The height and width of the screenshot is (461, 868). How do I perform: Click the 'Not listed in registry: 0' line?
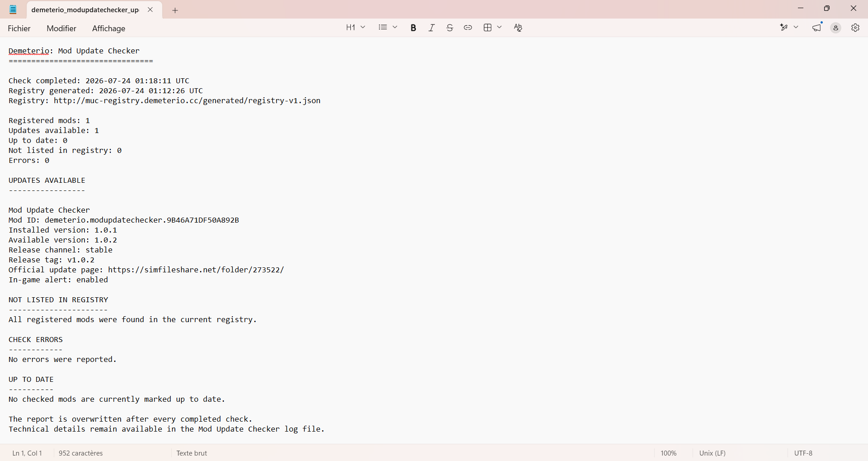[65, 151]
